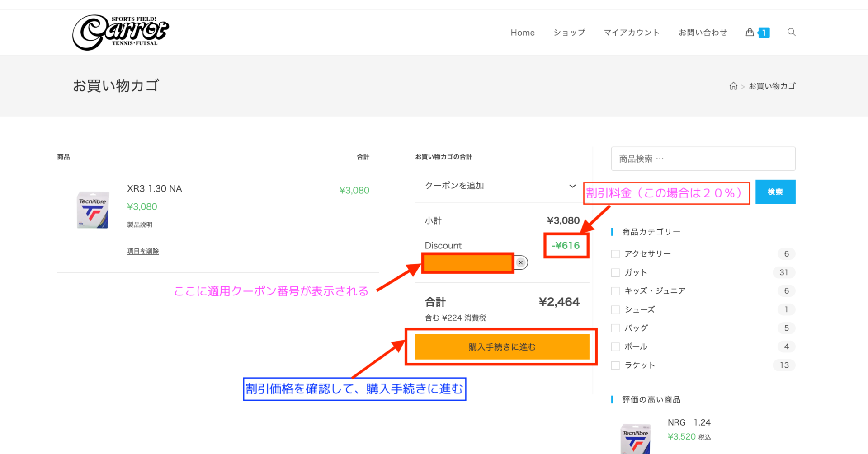Remove the applied coupon with X icon
This screenshot has height=454, width=868.
pyautogui.click(x=521, y=262)
